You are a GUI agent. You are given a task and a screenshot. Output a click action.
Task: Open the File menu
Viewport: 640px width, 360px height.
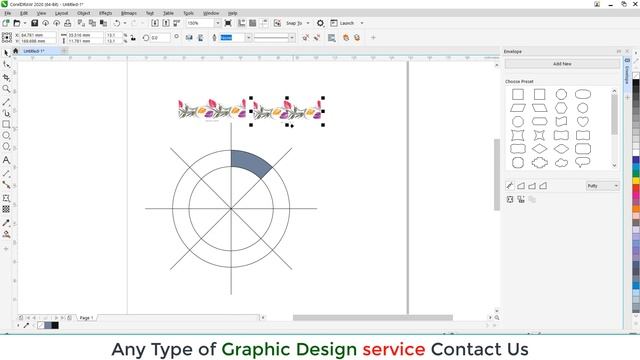[8, 13]
